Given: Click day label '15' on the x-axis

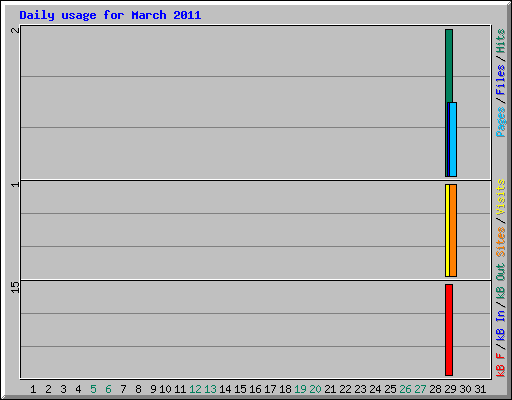Looking at the screenshot, I should point(240,389).
